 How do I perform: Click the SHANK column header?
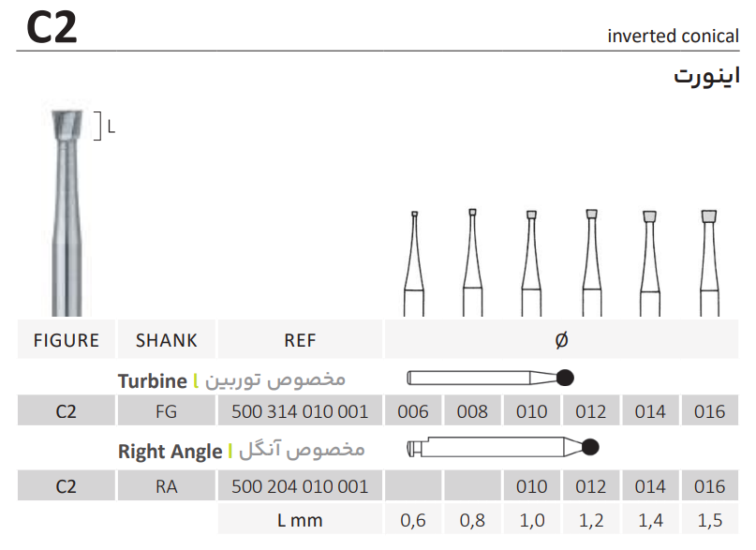tap(167, 340)
